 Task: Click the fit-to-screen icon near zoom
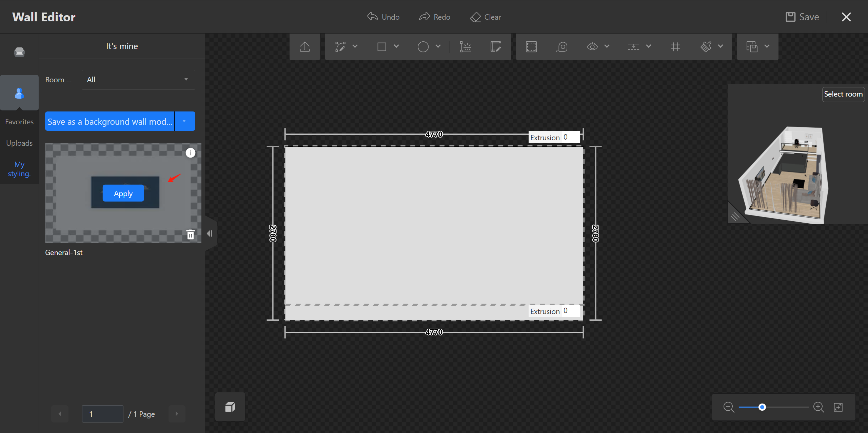point(838,407)
